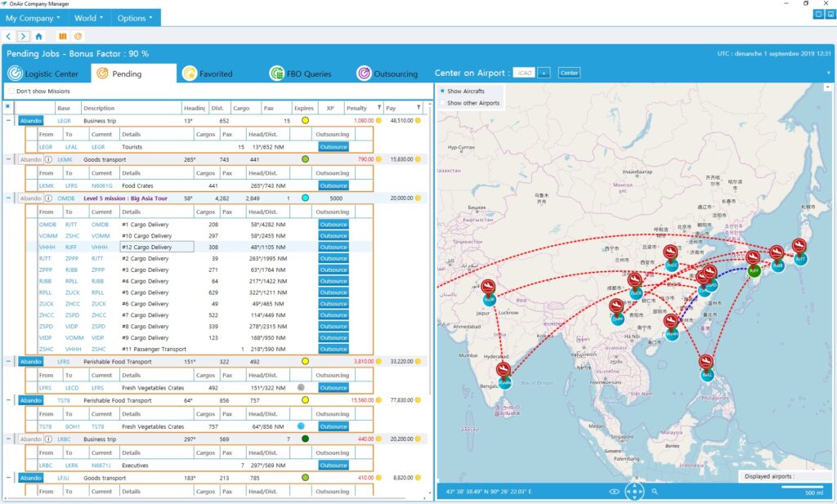Collapse the LEGR Business trip entry
837x504 pixels.
coord(8,120)
